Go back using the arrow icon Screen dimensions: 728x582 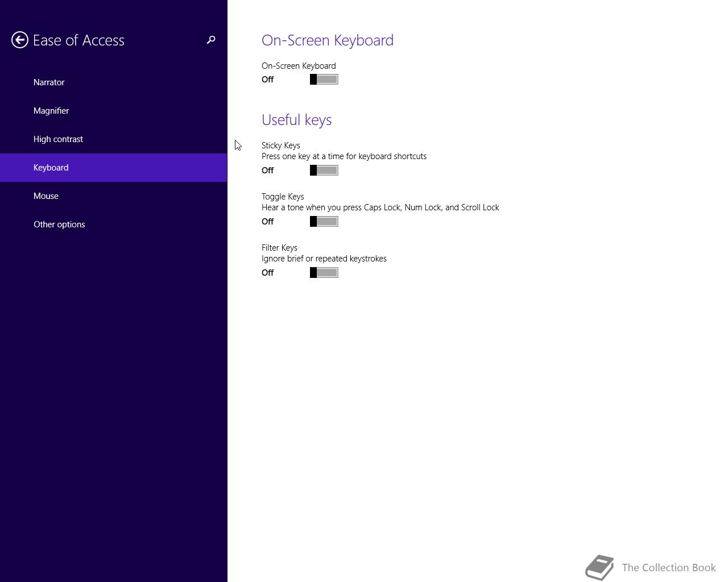coord(20,40)
